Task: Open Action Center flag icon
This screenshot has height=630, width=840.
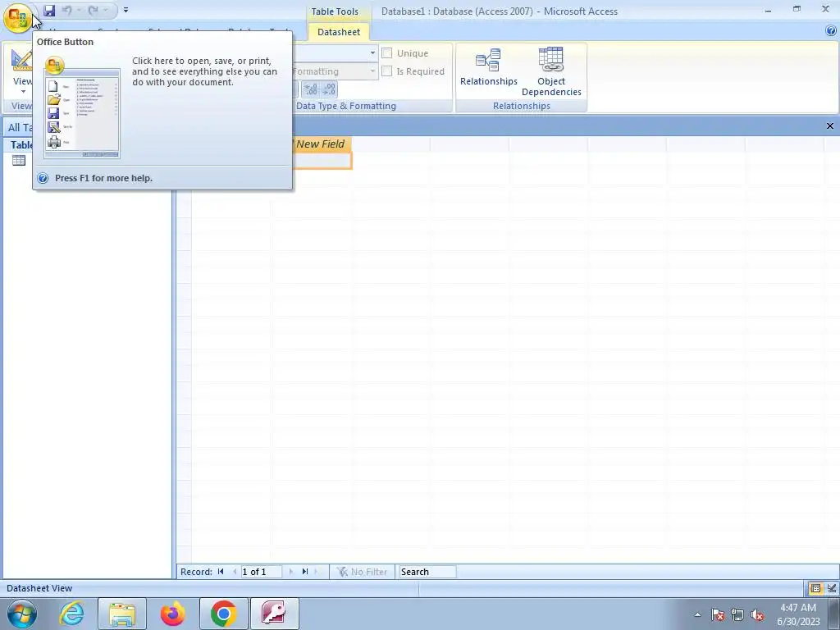Action: 718,614
